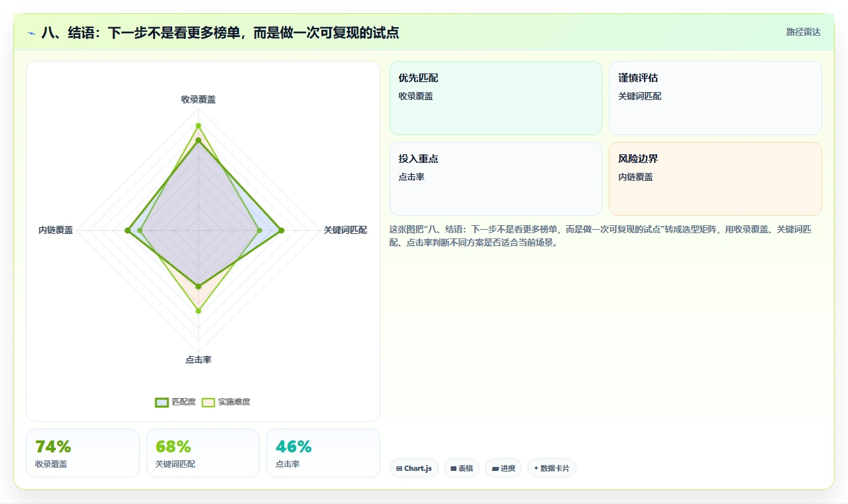848x504 pixels.
Task: Click the 点击率 radar axis label
Action: tap(198, 360)
